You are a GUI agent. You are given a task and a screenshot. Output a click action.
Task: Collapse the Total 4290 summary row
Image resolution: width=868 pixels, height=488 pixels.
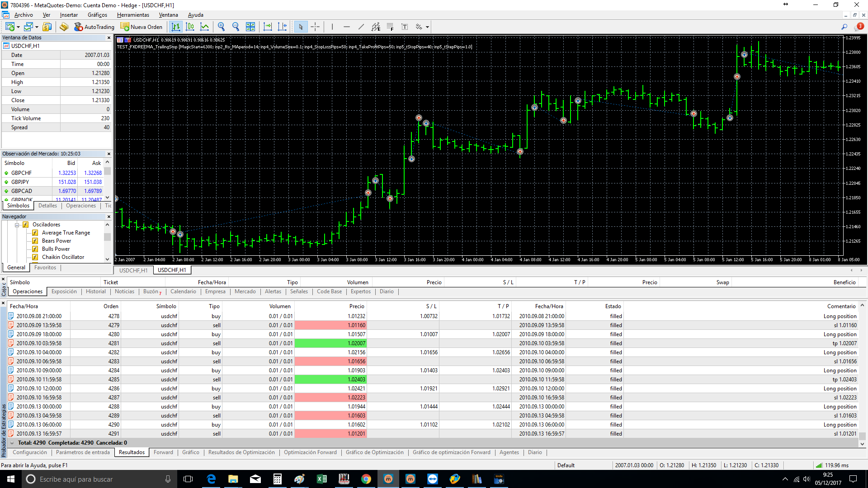pyautogui.click(x=12, y=443)
